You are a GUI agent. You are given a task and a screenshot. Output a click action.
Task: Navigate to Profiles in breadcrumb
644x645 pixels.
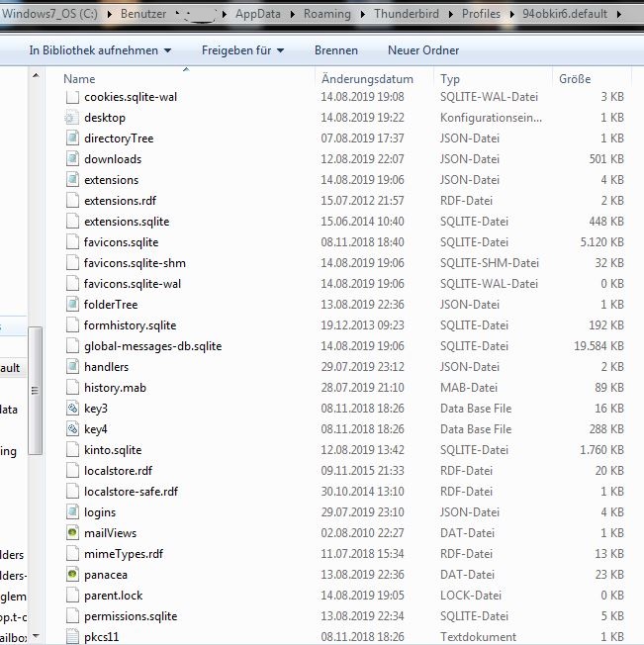tap(481, 14)
